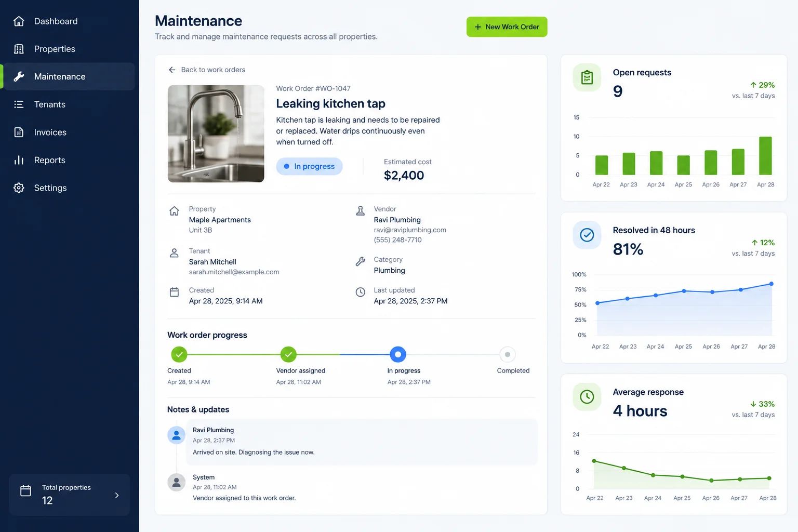Click the System note avatar
The width and height of the screenshot is (798, 532).
point(177,482)
